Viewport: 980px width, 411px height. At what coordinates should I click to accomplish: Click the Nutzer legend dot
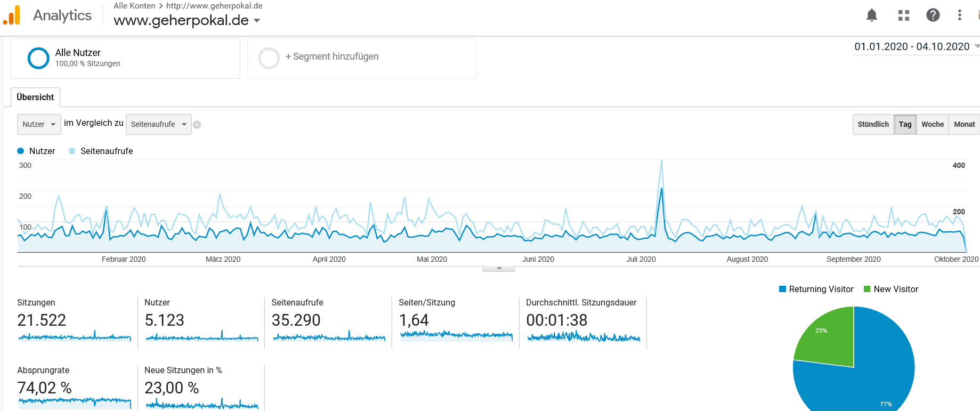point(21,151)
